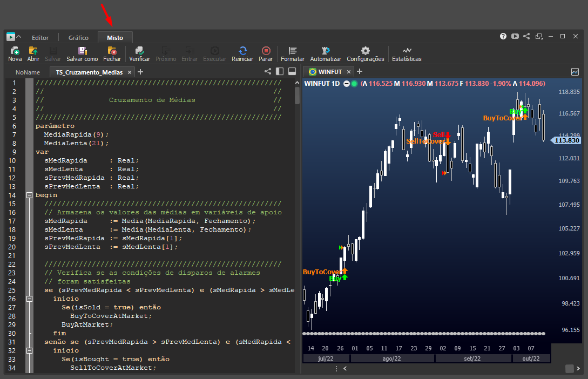Click the SellToCoverAtMarket code line

[x=113, y=368]
